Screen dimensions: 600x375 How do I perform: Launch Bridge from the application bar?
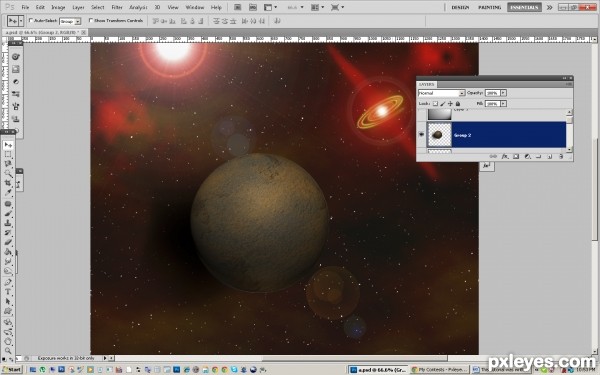(x=237, y=7)
